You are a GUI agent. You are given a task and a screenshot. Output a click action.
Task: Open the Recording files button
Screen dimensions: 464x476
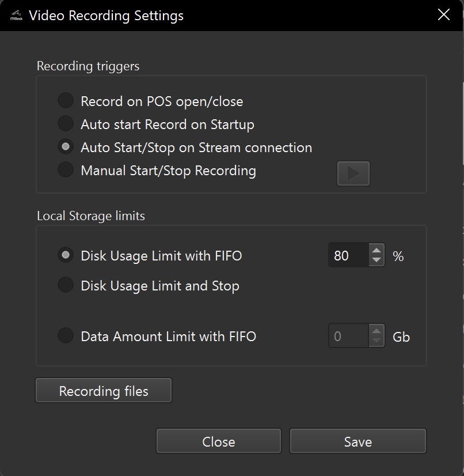pos(104,391)
